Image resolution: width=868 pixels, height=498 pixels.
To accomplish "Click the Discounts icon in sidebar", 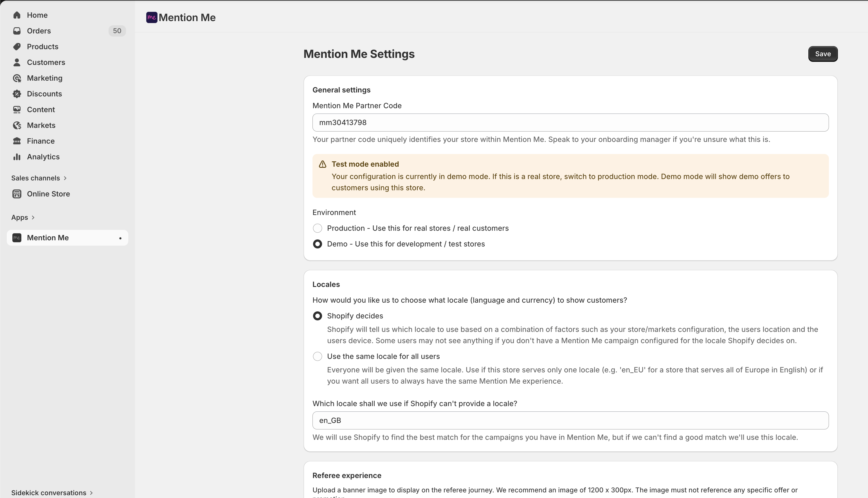I will pos(17,94).
